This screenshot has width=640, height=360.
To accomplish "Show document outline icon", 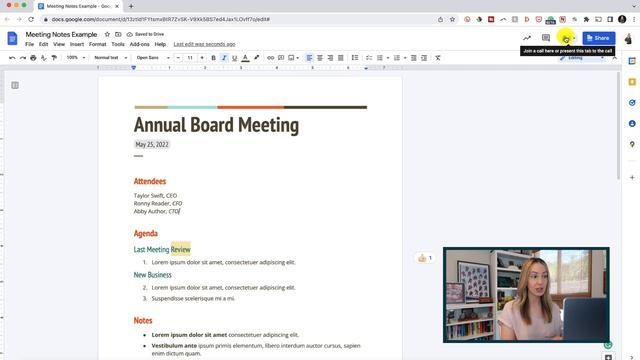I will pyautogui.click(x=15, y=85).
